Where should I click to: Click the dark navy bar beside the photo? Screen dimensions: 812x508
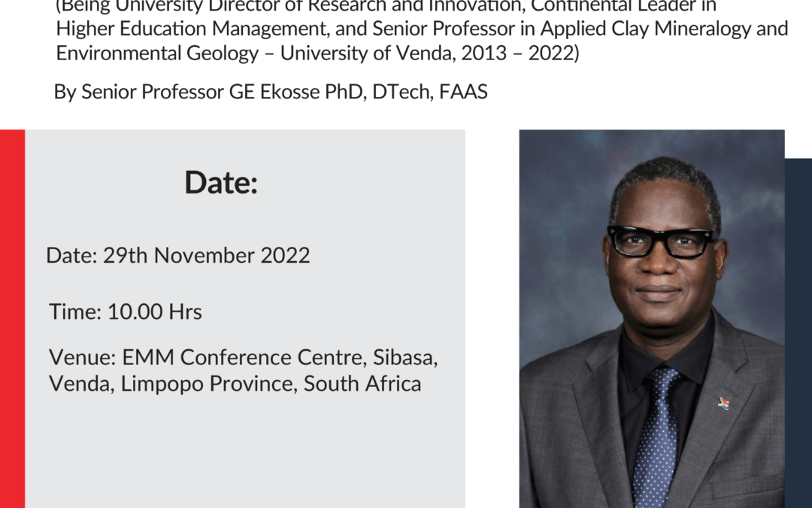click(x=798, y=333)
